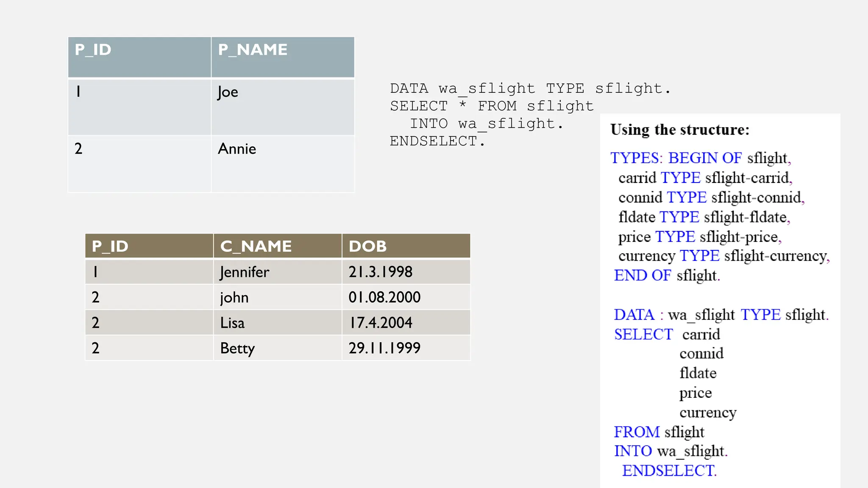Click the 'fldate' field in the SELECT list
This screenshot has height=488, width=868.
tap(698, 373)
